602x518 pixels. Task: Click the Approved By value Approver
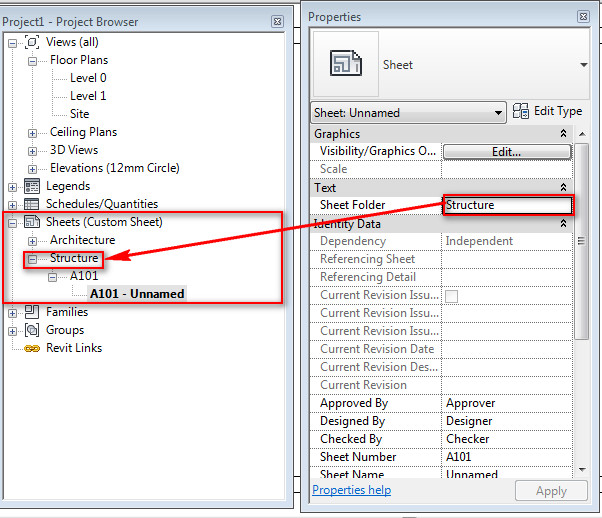(470, 403)
